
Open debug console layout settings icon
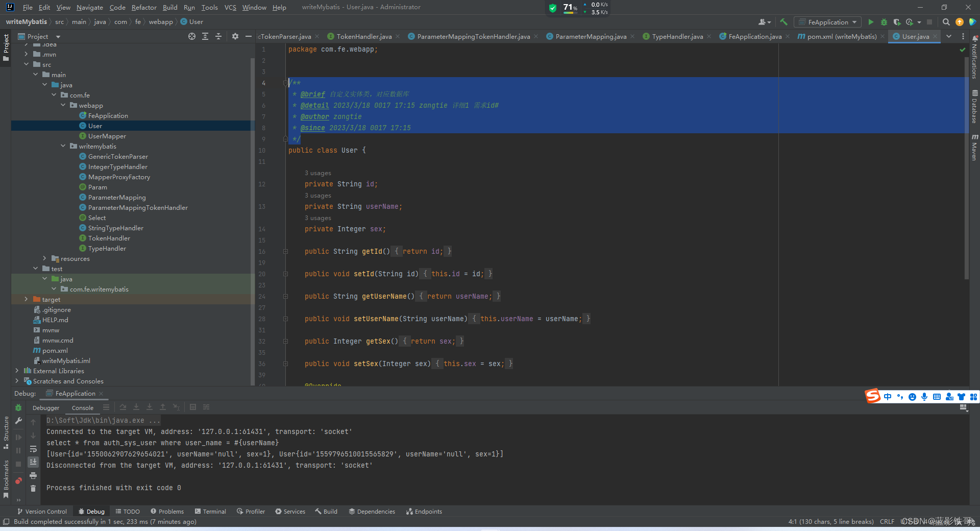963,407
